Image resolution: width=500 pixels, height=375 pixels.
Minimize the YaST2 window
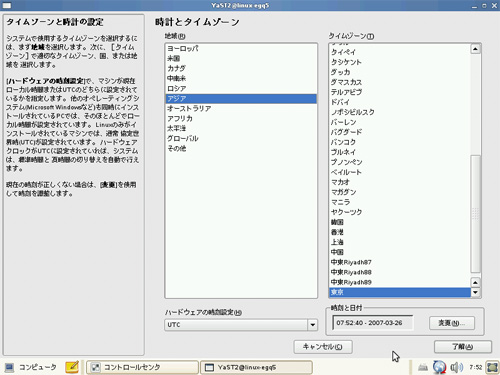point(474,6)
